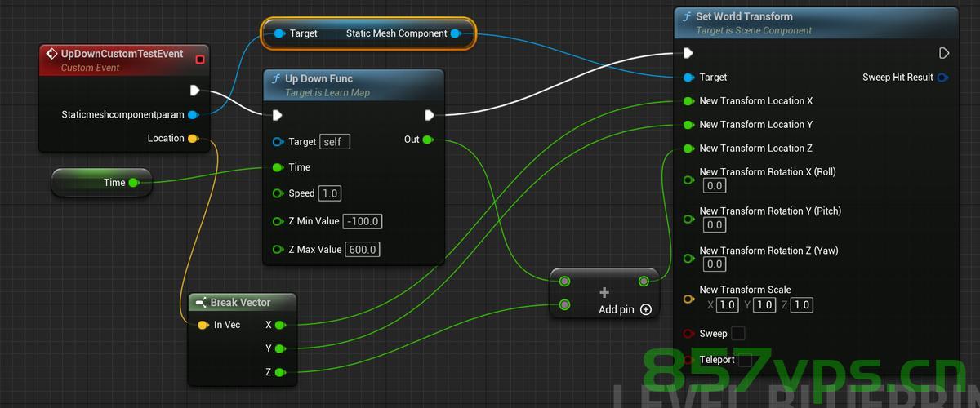Viewport: 980px width, 408px height.
Task: Click the Time variable node output pin
Action: 134,183
